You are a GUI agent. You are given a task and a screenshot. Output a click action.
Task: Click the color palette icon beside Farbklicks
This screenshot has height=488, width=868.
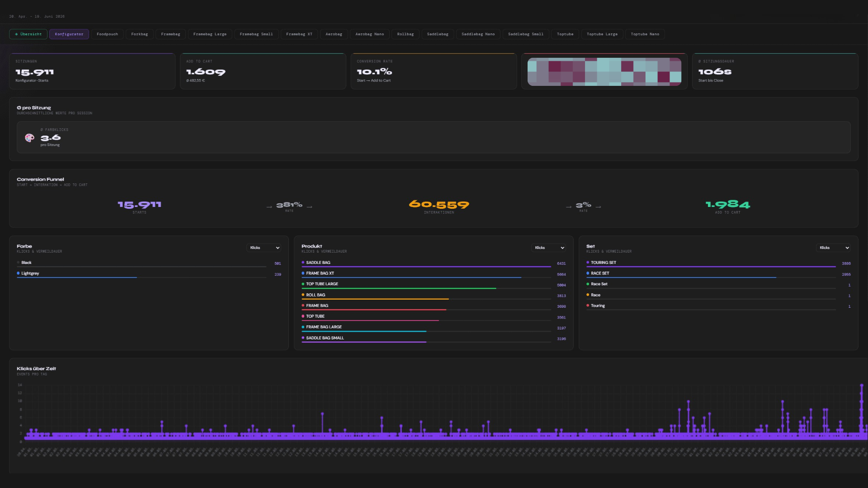tap(29, 138)
